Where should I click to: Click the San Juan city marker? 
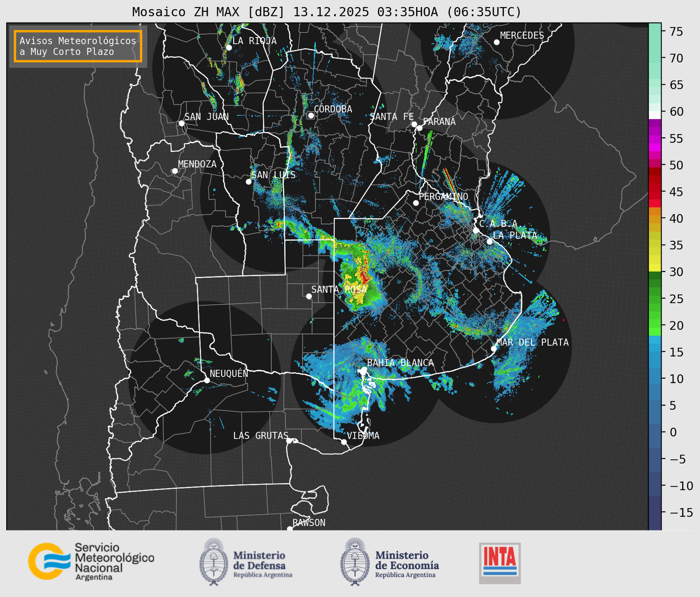click(x=181, y=123)
